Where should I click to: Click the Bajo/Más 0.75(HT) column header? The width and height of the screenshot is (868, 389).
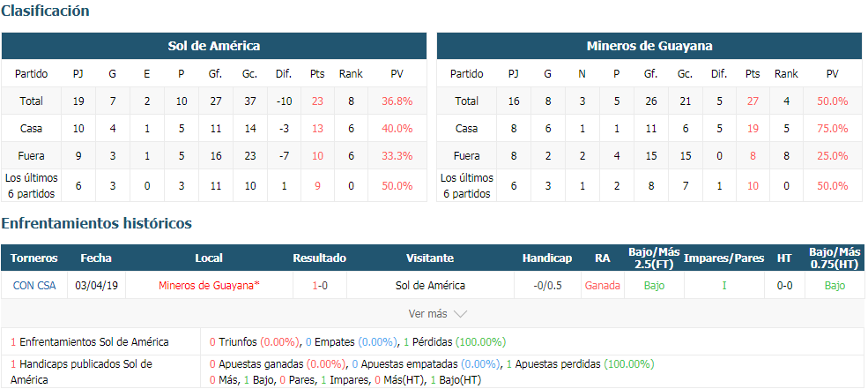[x=835, y=258]
